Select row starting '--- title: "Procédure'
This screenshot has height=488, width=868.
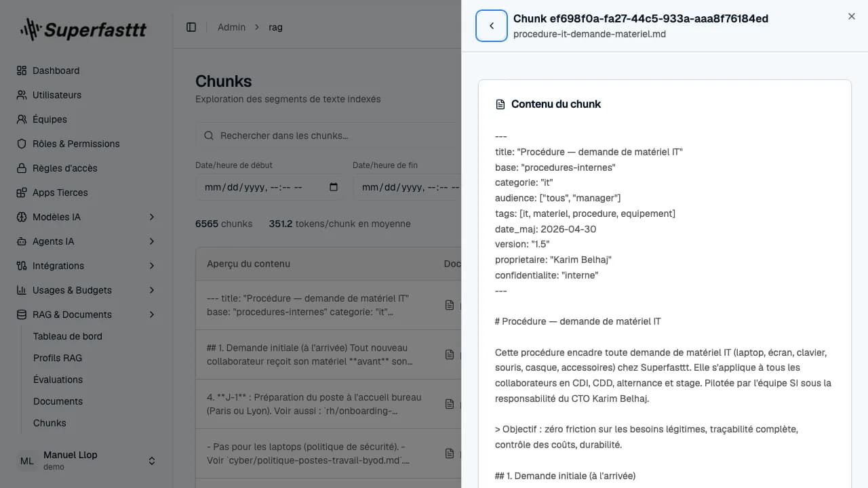click(328, 306)
